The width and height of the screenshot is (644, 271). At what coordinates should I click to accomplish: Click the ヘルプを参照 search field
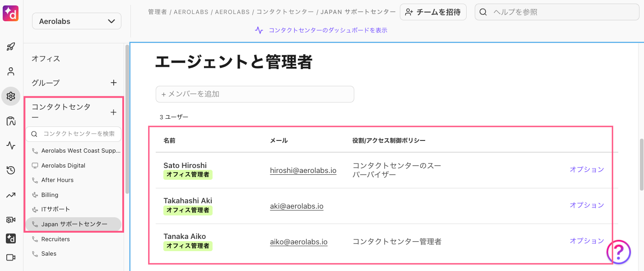(x=556, y=12)
